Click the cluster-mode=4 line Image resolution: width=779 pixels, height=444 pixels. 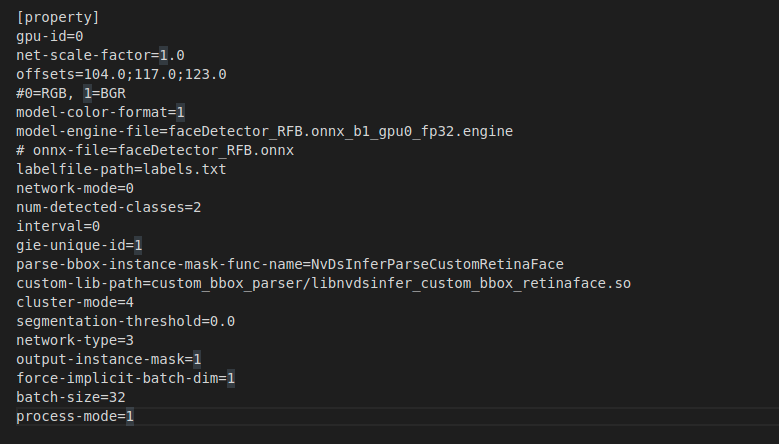pyautogui.click(x=75, y=302)
